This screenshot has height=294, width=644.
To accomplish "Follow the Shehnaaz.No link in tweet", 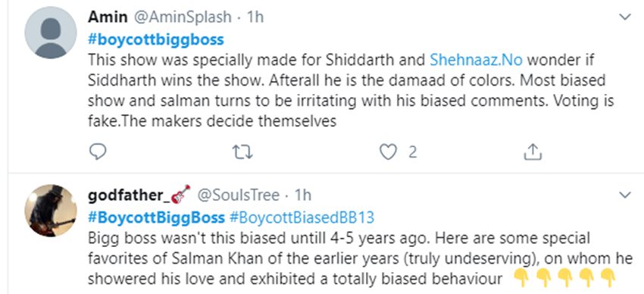I will click(x=476, y=60).
